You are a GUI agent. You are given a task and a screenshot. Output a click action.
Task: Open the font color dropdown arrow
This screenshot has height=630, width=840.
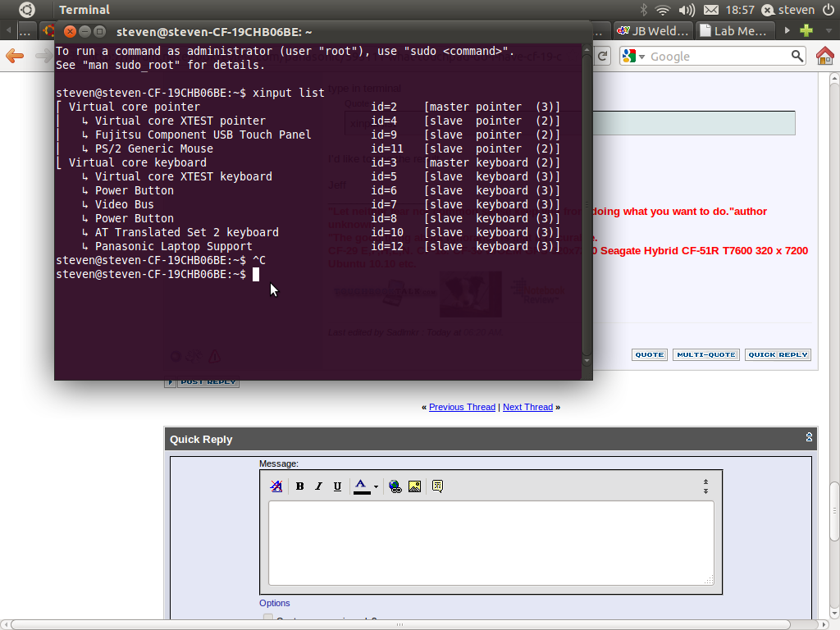click(376, 487)
